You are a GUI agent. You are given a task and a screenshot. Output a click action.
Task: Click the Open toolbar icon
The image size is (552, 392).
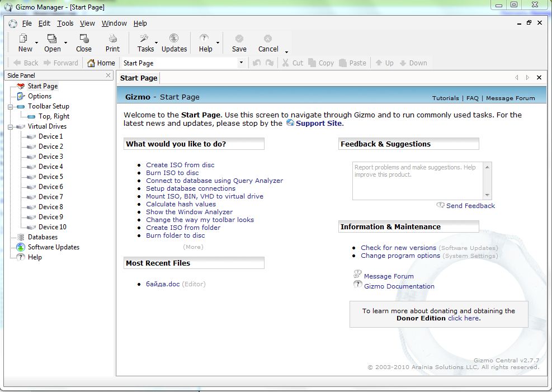click(52, 39)
